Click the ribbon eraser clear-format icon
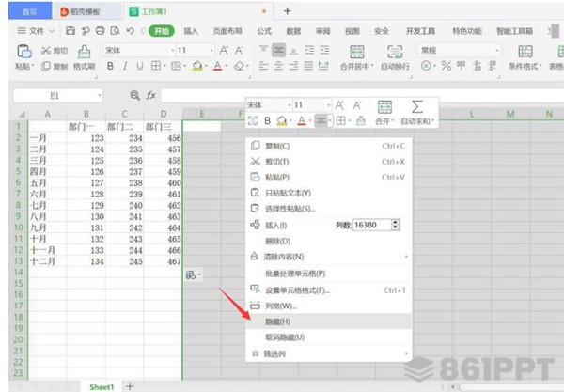Viewport: 564px width, 392px height. tap(239, 66)
